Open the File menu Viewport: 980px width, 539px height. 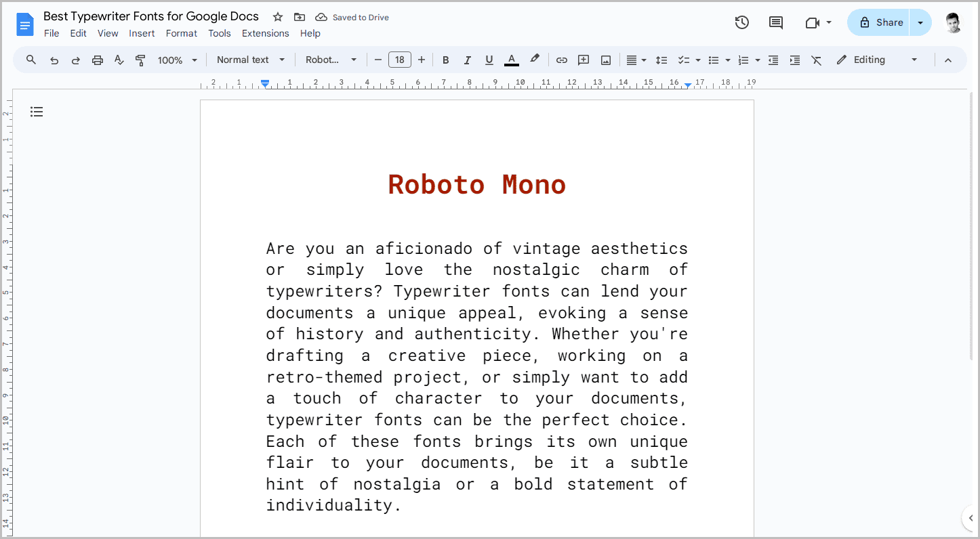coord(52,33)
